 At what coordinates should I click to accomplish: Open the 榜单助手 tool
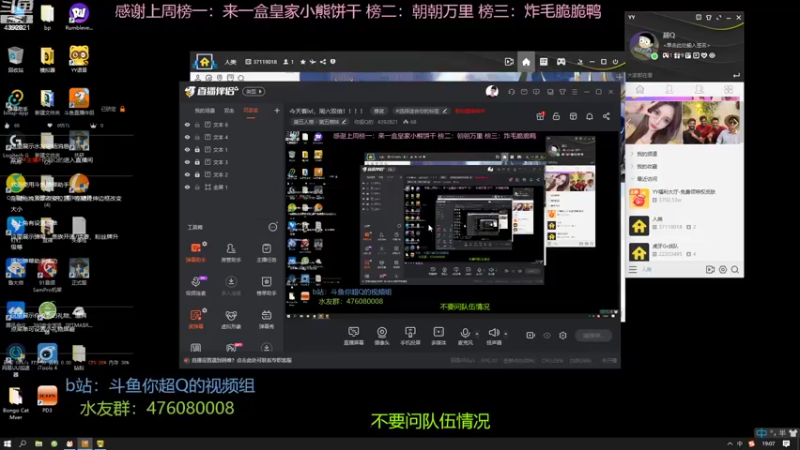pyautogui.click(x=266, y=286)
